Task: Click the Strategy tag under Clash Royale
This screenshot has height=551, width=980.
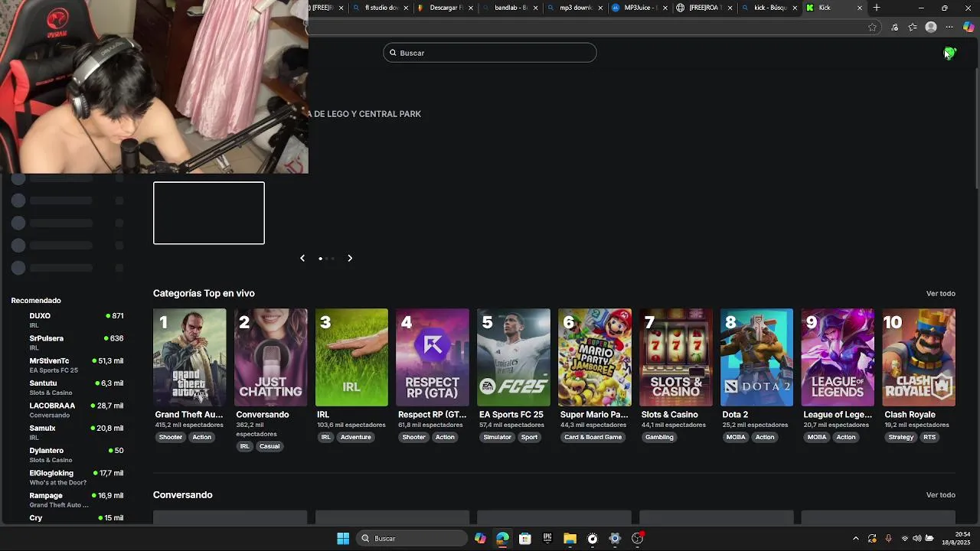Action: click(900, 438)
